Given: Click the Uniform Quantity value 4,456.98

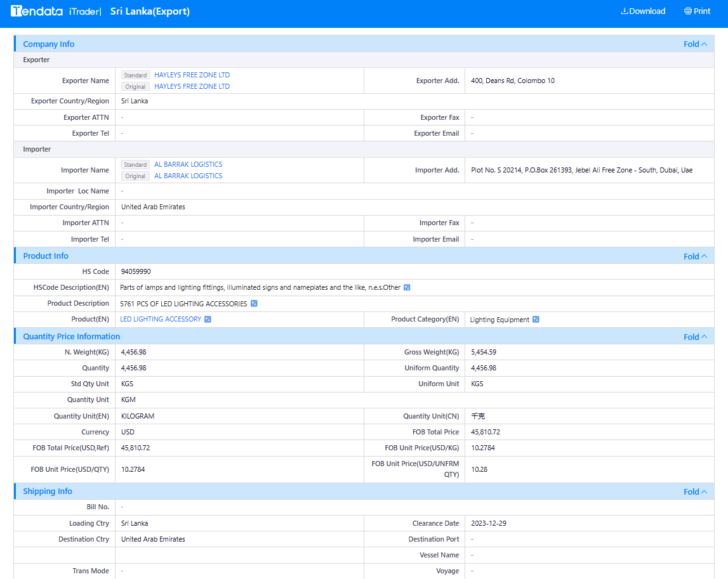Looking at the screenshot, I should (483, 368).
